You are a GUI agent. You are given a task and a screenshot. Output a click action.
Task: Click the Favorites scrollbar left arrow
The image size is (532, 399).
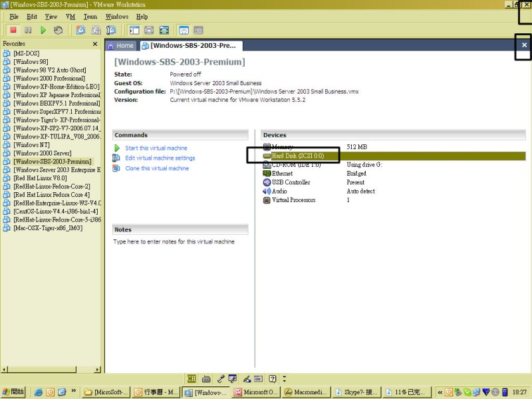click(4, 370)
